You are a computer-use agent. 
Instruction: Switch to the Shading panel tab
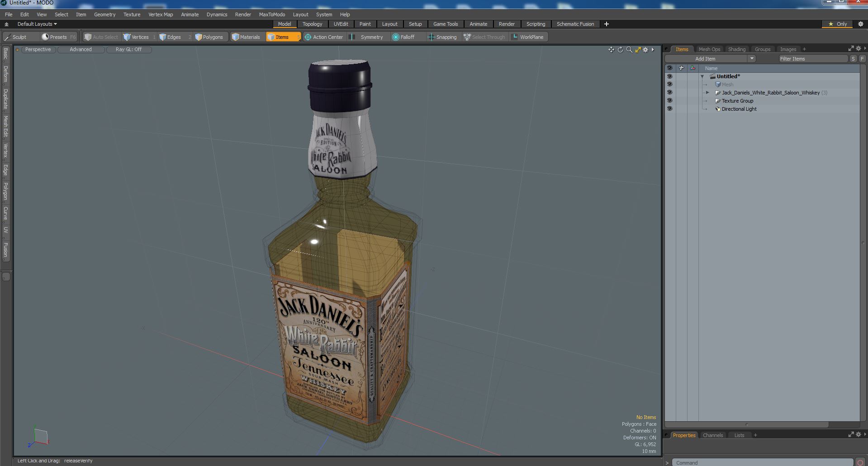pos(736,49)
